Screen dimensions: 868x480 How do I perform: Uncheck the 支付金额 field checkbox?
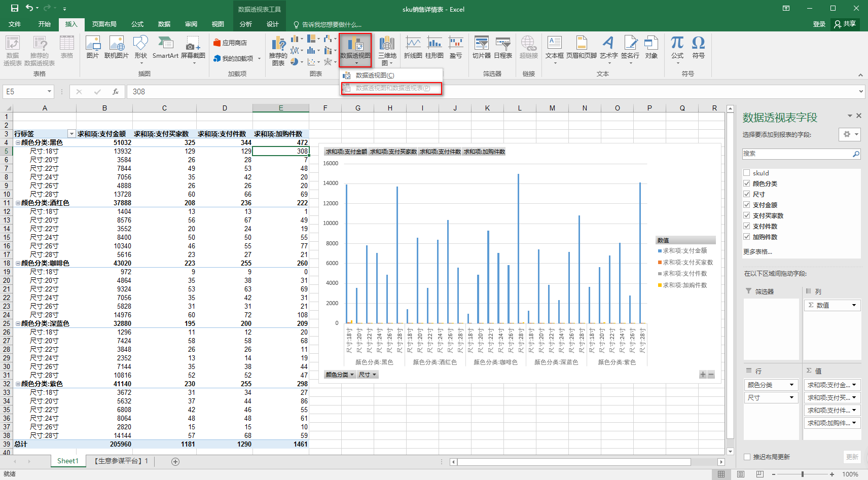tap(746, 205)
